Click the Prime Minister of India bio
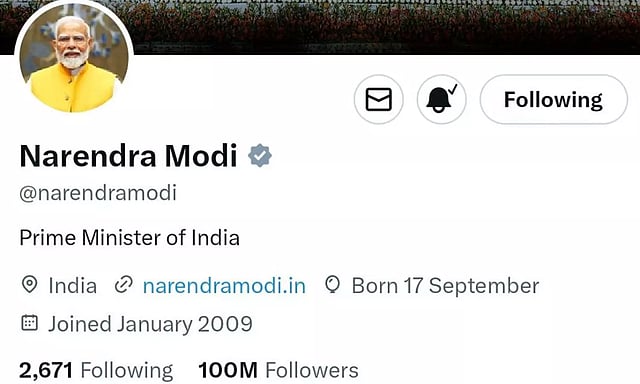This screenshot has width=640, height=384. (129, 238)
